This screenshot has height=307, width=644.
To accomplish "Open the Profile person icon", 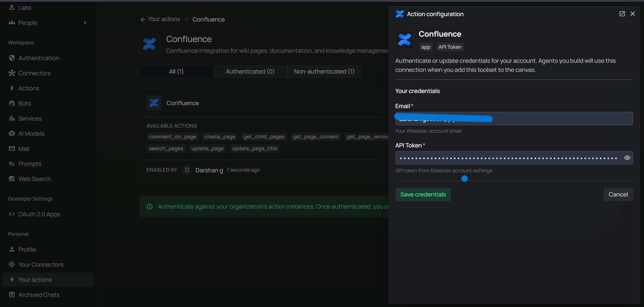I will 12,249.
